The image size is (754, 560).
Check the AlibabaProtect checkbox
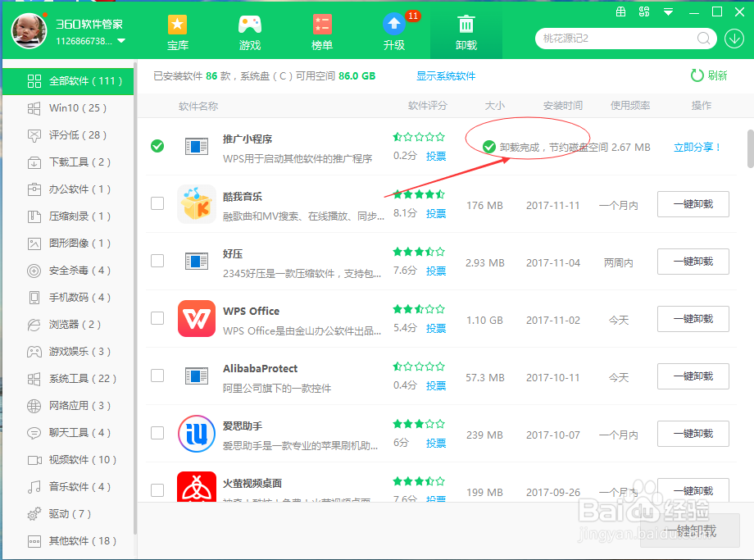pos(157,376)
